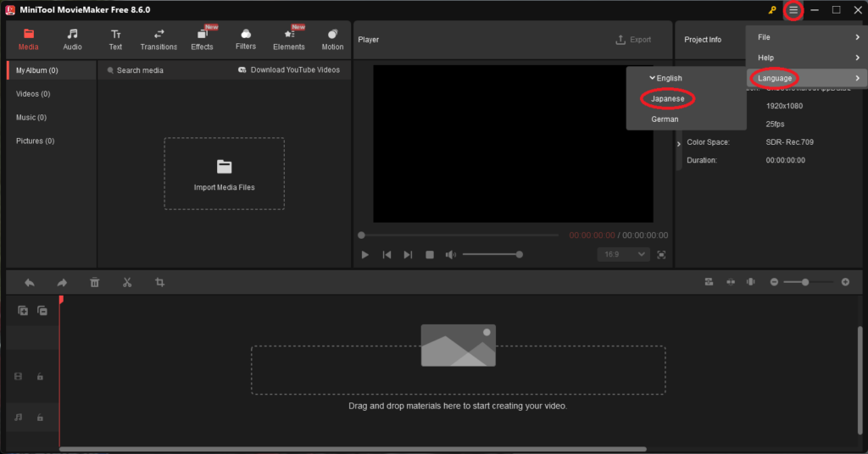Viewport: 868px width, 454px height.
Task: Open the 16:9 aspect ratio dropdown
Action: click(x=623, y=254)
